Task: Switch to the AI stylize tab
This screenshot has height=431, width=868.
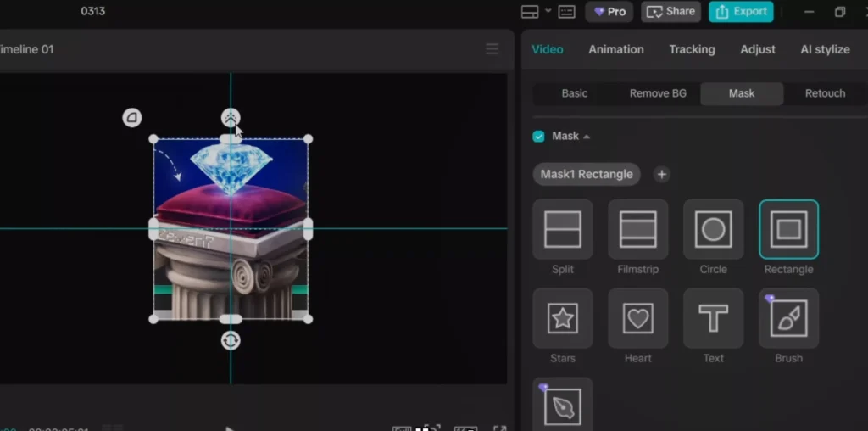Action: (825, 49)
